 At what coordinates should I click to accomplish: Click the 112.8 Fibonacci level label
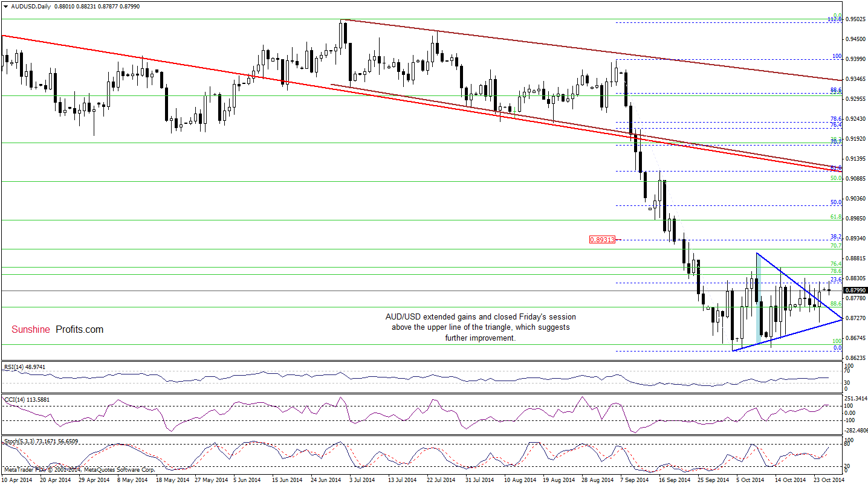point(835,20)
